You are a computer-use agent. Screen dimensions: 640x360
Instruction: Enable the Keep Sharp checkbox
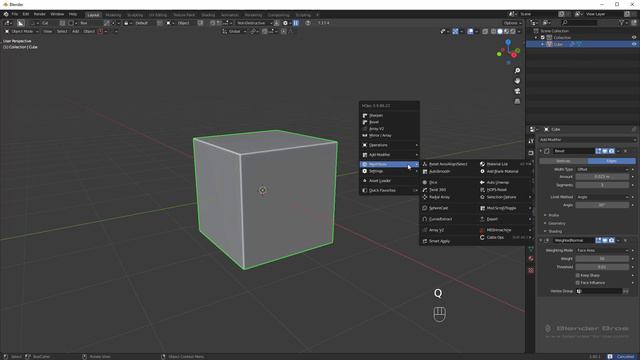[578, 276]
